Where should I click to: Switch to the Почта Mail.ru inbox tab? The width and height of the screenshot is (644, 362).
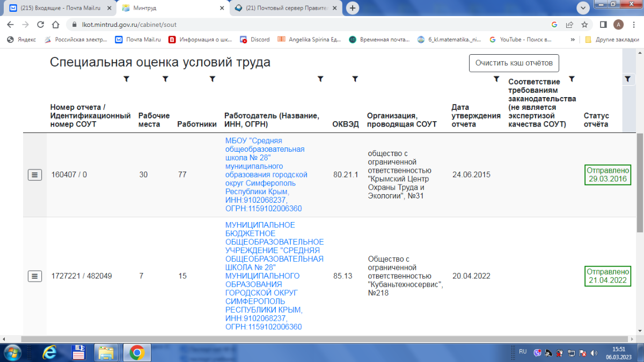(x=59, y=8)
